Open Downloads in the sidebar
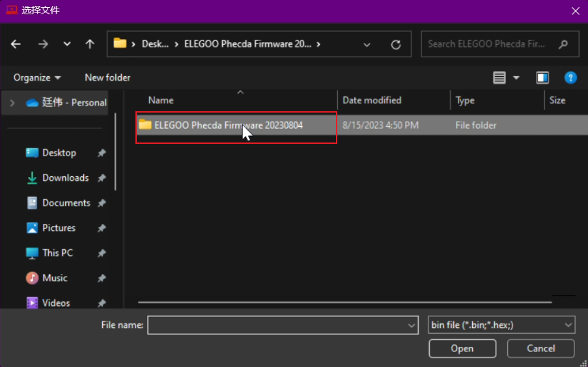The image size is (588, 367). 65,178
